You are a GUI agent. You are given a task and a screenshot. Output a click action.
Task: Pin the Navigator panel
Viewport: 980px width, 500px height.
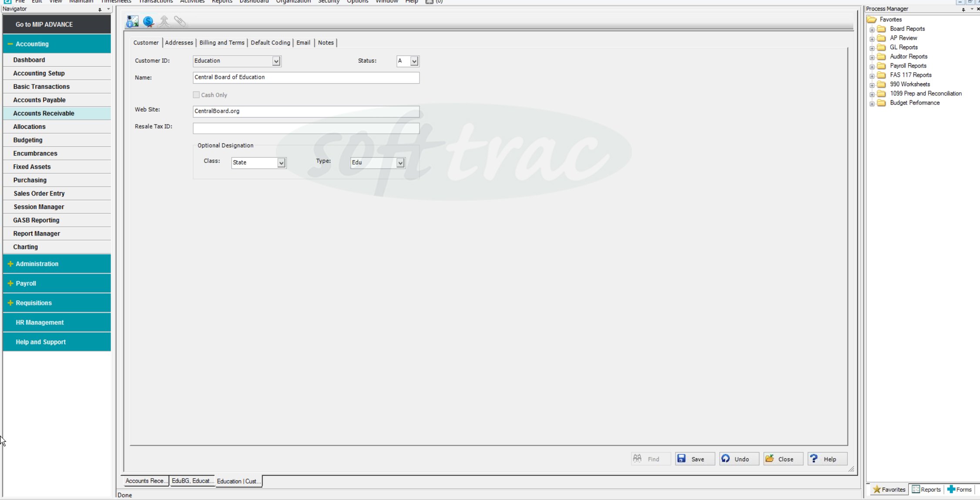pyautogui.click(x=100, y=9)
